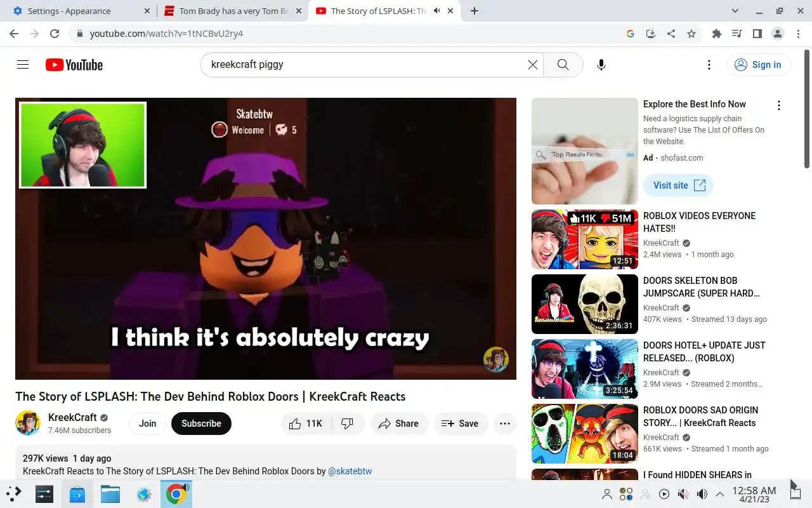Click the page vertical scrollbar
812x508 pixels.
click(x=807, y=108)
